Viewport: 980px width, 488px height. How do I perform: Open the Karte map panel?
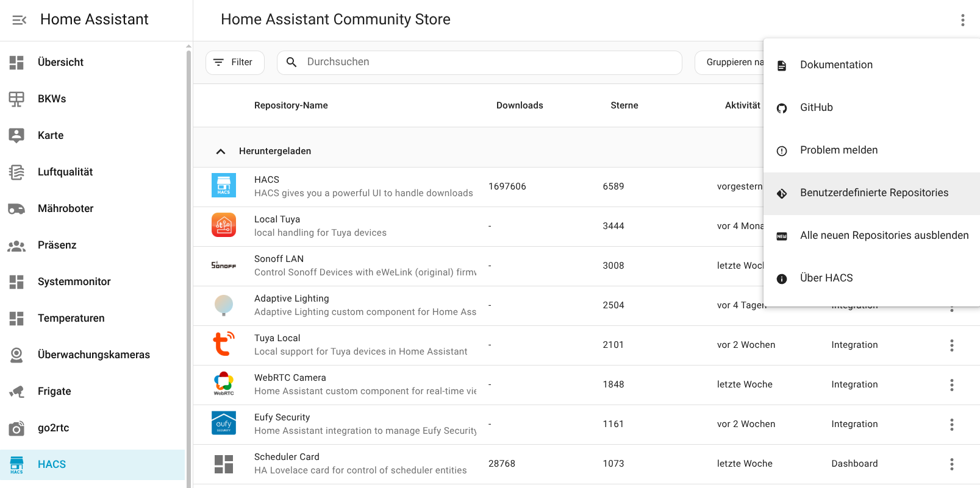tap(93, 135)
